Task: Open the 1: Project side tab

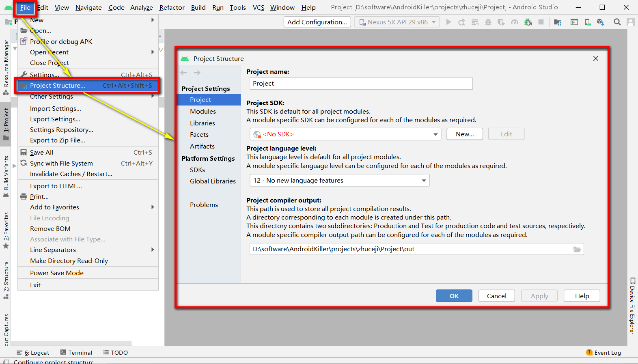Action: click(x=6, y=124)
